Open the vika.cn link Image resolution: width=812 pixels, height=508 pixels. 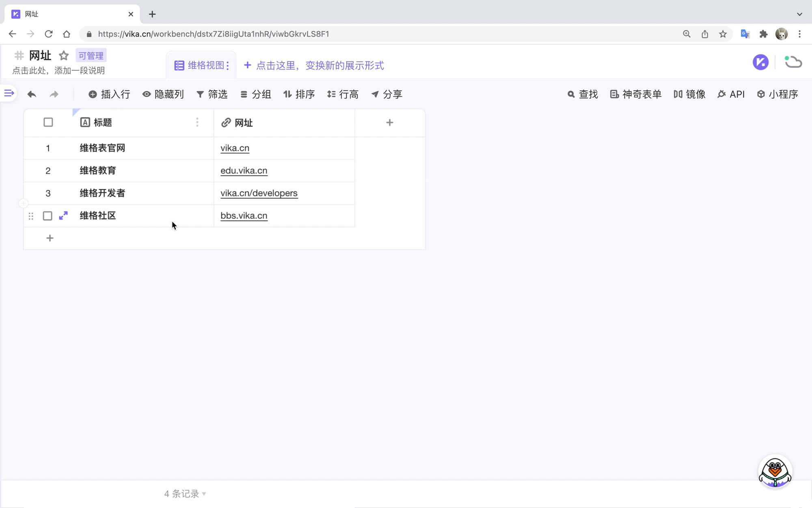click(235, 148)
